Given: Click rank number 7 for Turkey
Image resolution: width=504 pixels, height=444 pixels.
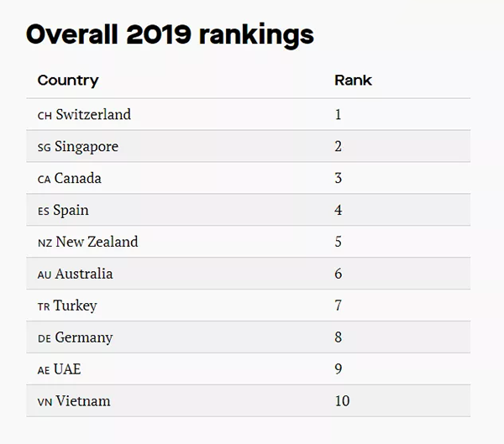Looking at the screenshot, I should coord(339,306).
